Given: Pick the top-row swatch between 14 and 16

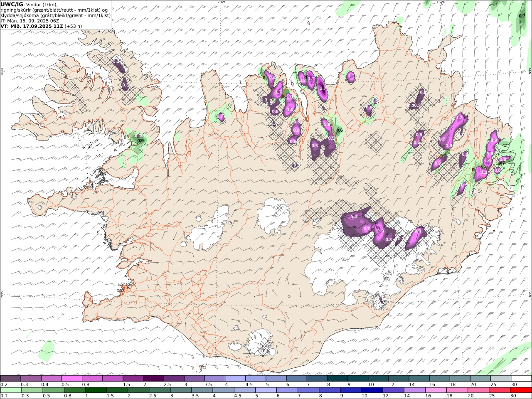Looking at the screenshot, I should click(419, 378).
